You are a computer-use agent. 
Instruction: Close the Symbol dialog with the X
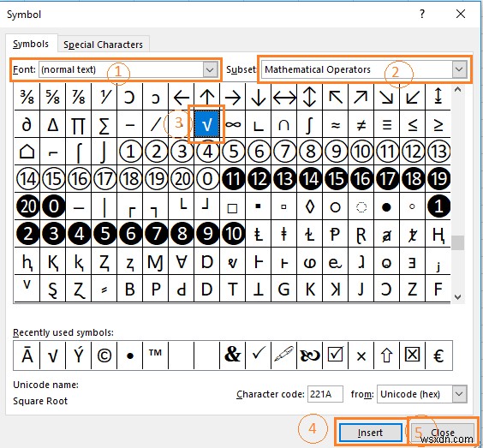coord(461,14)
